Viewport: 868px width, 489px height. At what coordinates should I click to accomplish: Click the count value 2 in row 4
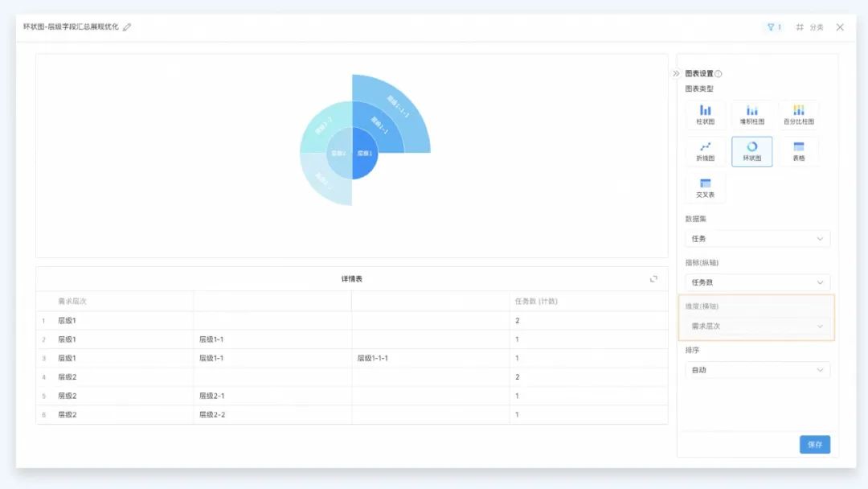[x=517, y=377]
